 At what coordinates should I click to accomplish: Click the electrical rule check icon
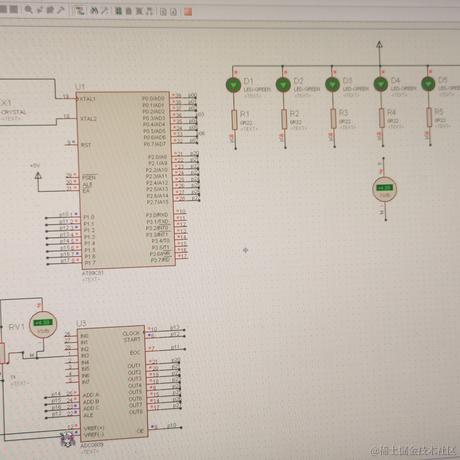click(174, 12)
